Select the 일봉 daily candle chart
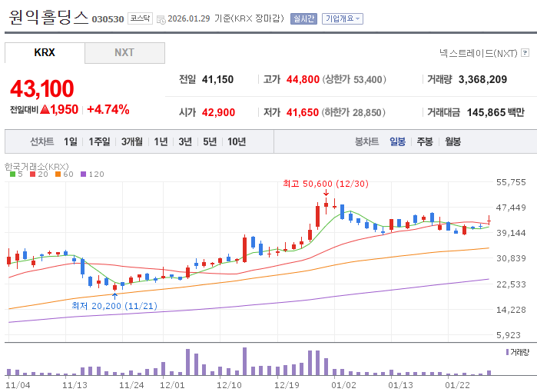Screen dimensions: 537x392 click(x=397, y=141)
